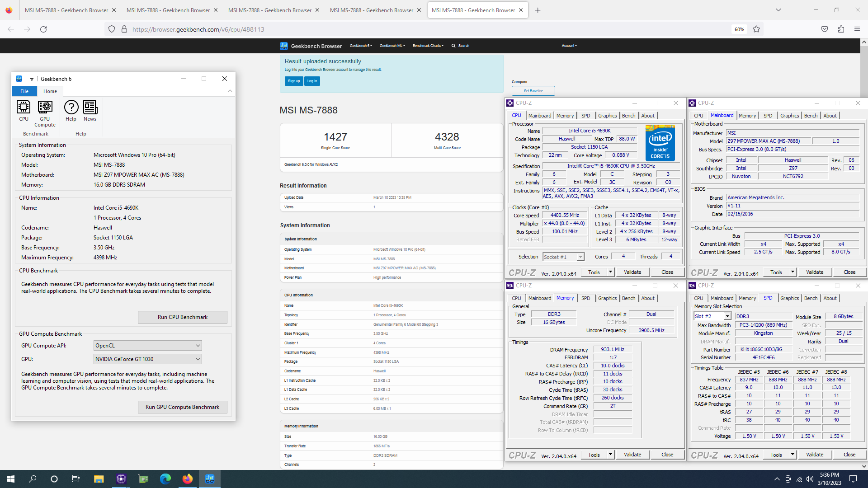The width and height of the screenshot is (868, 488).
Task: Show hidden system tray icons
Action: (777, 479)
